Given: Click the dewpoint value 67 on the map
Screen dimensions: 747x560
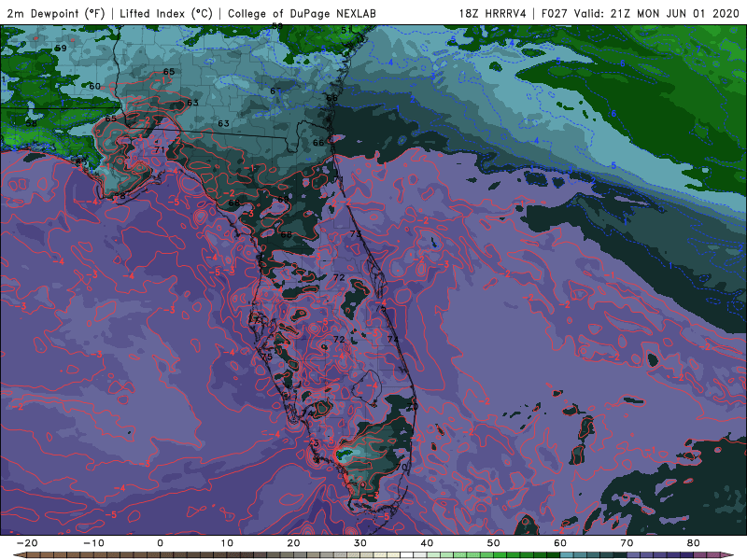Looking at the screenshot, I should pyautogui.click(x=275, y=91).
